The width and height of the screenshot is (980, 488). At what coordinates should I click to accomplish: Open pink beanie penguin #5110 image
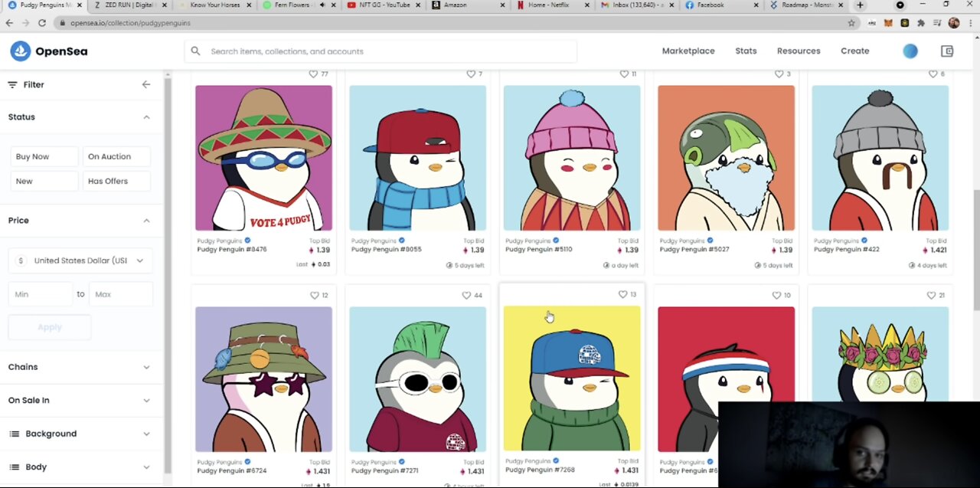[572, 158]
